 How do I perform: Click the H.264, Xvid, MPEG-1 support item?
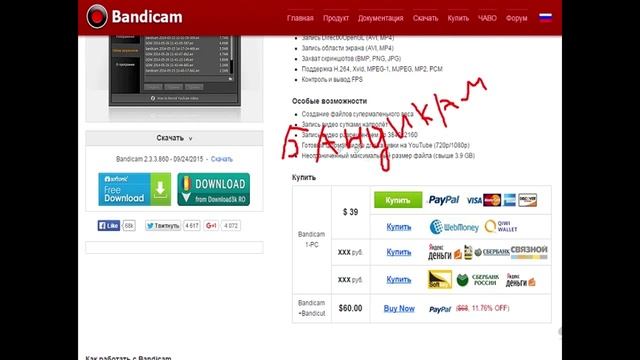point(372,69)
